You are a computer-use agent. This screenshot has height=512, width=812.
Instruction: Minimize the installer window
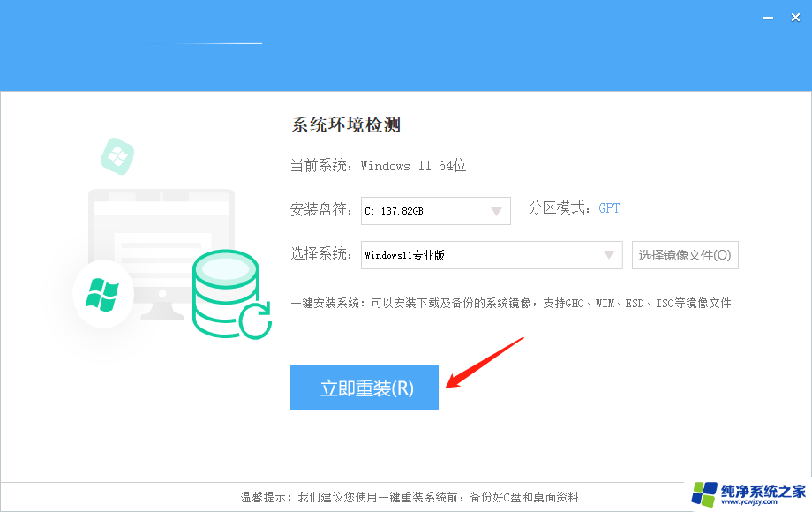coord(768,18)
